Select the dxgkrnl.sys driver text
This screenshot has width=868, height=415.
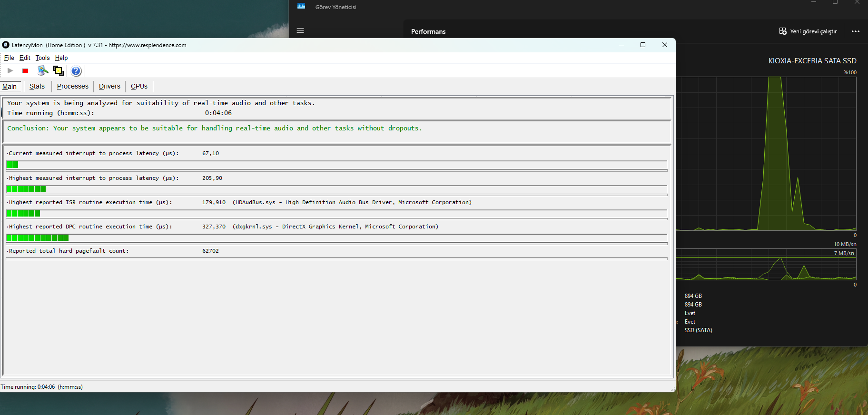pyautogui.click(x=335, y=227)
